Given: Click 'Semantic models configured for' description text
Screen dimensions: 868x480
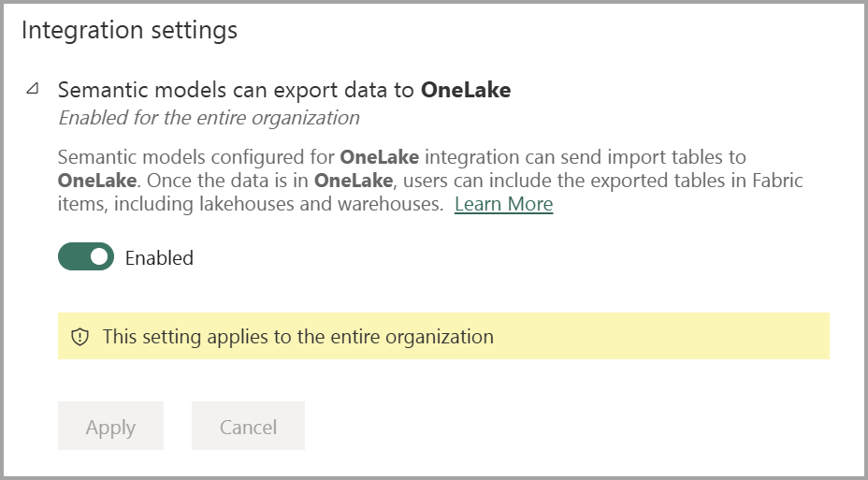Looking at the screenshot, I should click(x=196, y=156).
